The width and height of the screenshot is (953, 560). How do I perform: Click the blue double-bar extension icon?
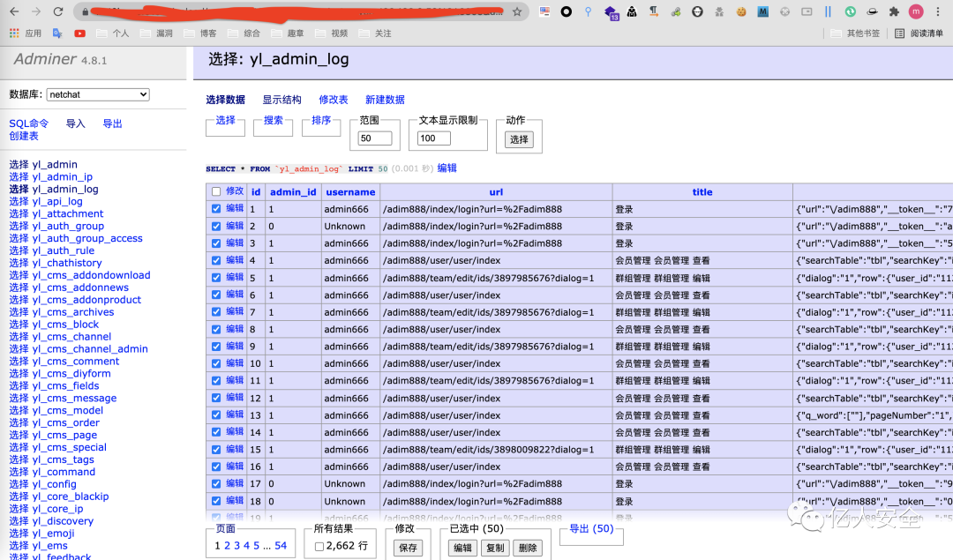[828, 11]
